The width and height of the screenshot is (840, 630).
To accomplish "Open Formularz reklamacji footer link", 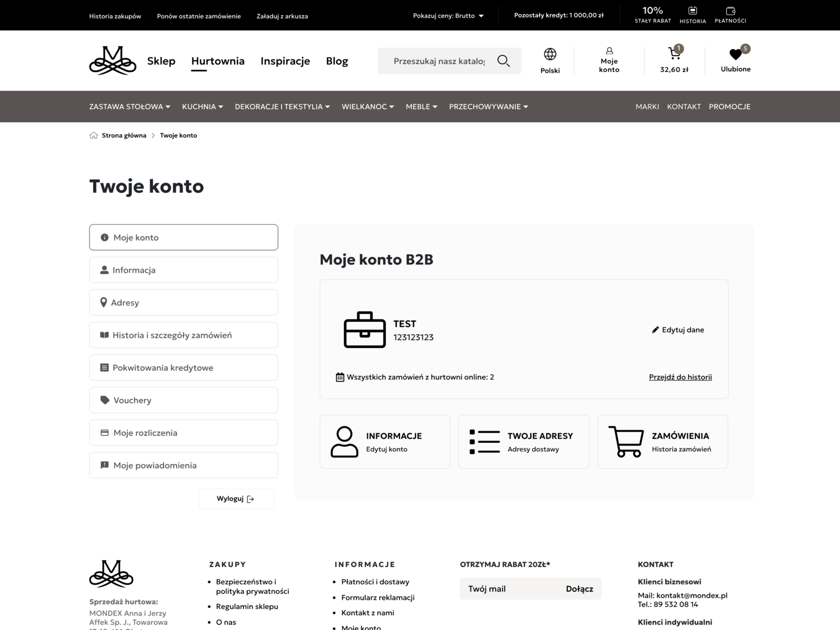I will 378,597.
